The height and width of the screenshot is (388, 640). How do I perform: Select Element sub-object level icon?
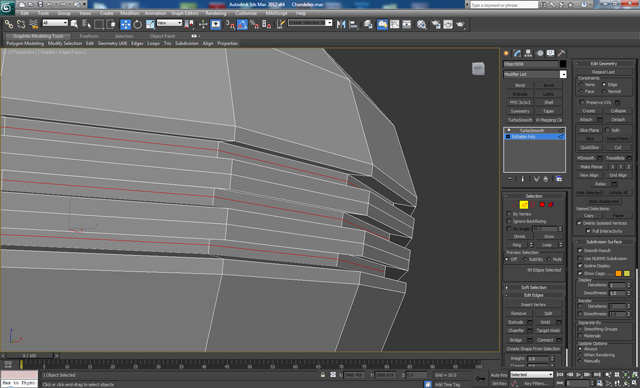pos(551,204)
